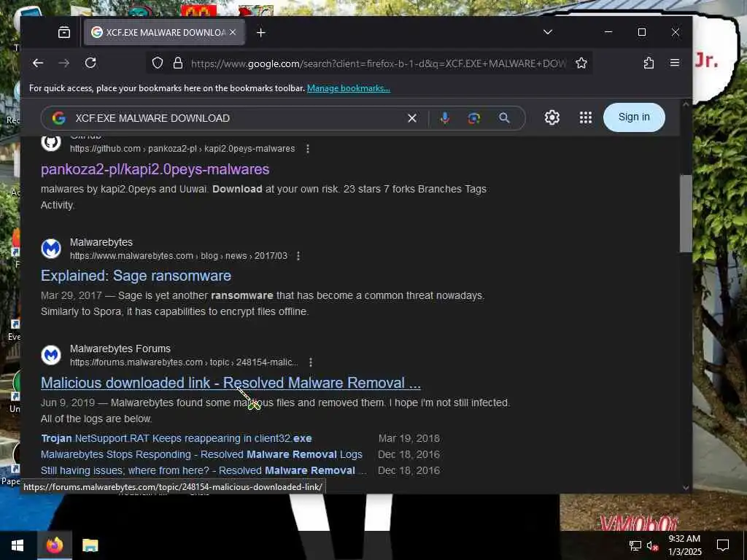Screen dimensions: 747x560
Task: Open Malicious downloaded link forum result
Action: coord(231,383)
